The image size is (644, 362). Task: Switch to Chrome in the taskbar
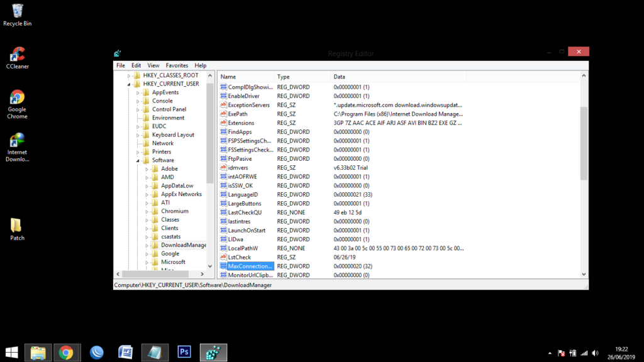tap(67, 352)
